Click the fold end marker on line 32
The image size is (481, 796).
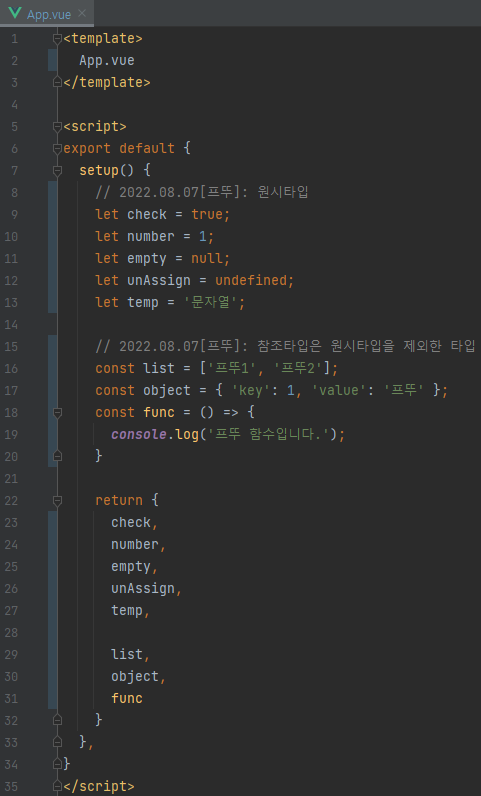(x=57, y=720)
